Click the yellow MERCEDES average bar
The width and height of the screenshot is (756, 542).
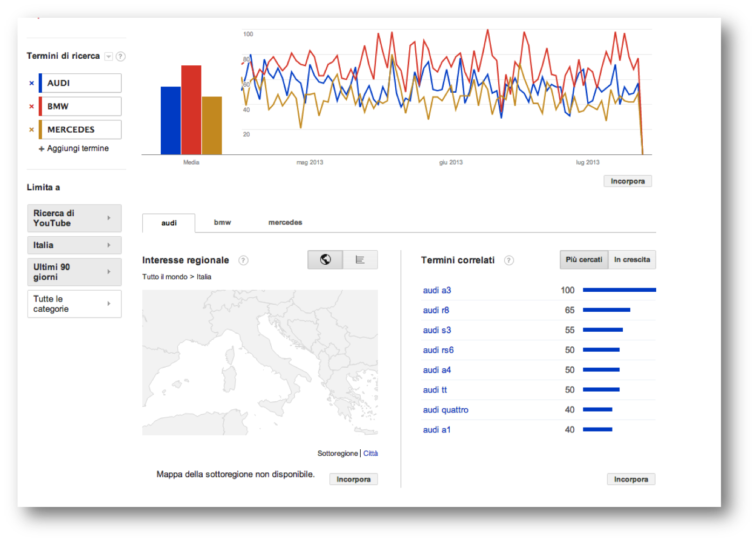211,126
